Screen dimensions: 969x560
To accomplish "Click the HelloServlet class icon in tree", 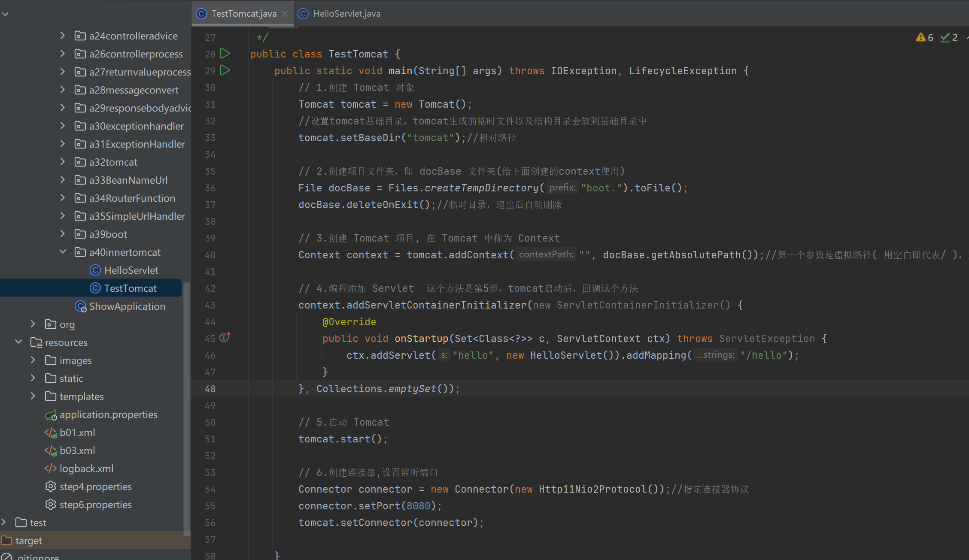I will coord(95,270).
